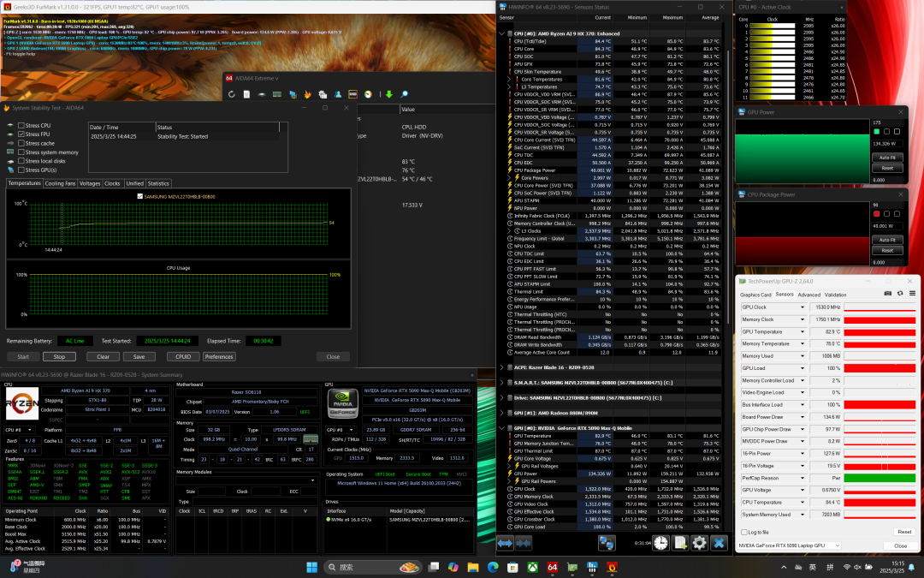Toggle the Stress FPU checkbox
Viewport: 924px width, 578px height.
pos(21,134)
